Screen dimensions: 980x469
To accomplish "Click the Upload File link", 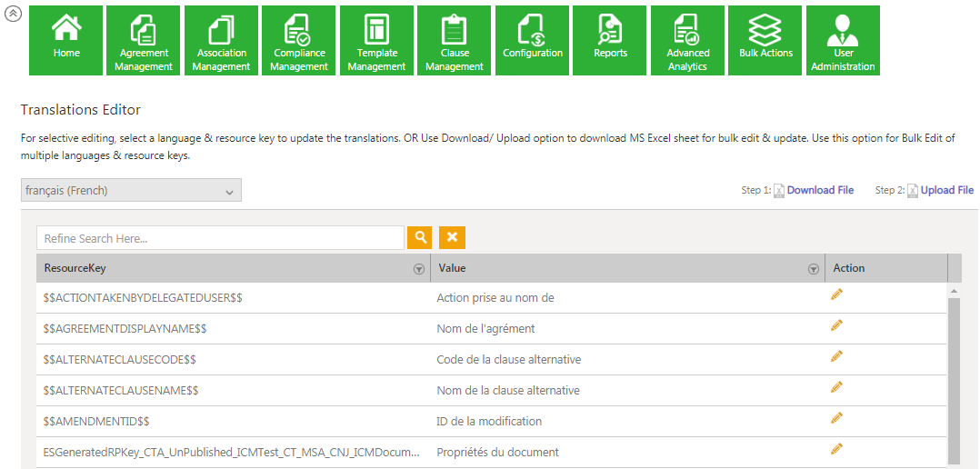I will (946, 191).
